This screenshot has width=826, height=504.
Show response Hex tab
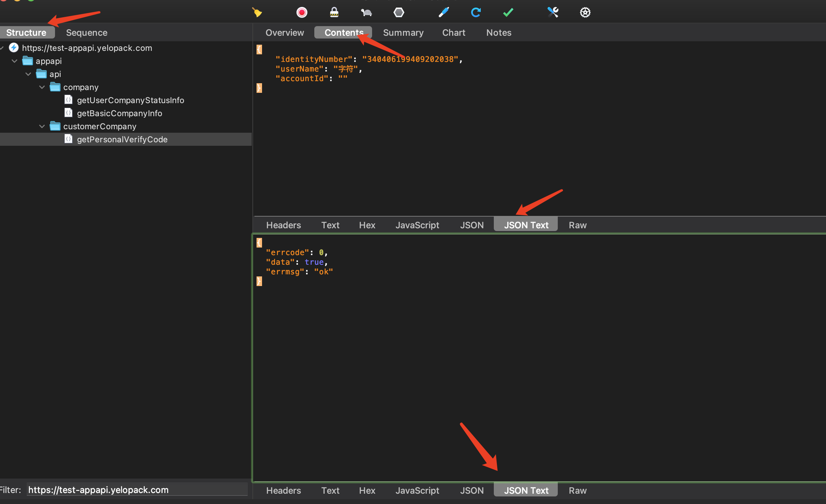point(367,491)
